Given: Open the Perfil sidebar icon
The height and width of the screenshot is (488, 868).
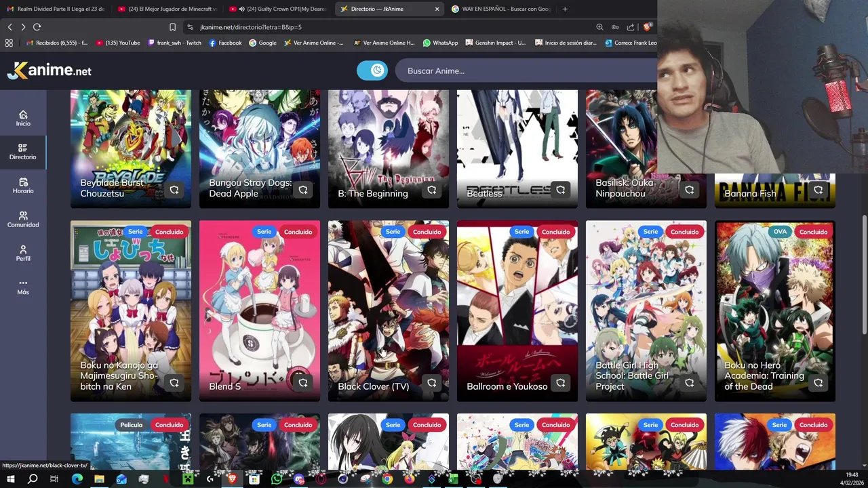Looking at the screenshot, I should point(23,253).
